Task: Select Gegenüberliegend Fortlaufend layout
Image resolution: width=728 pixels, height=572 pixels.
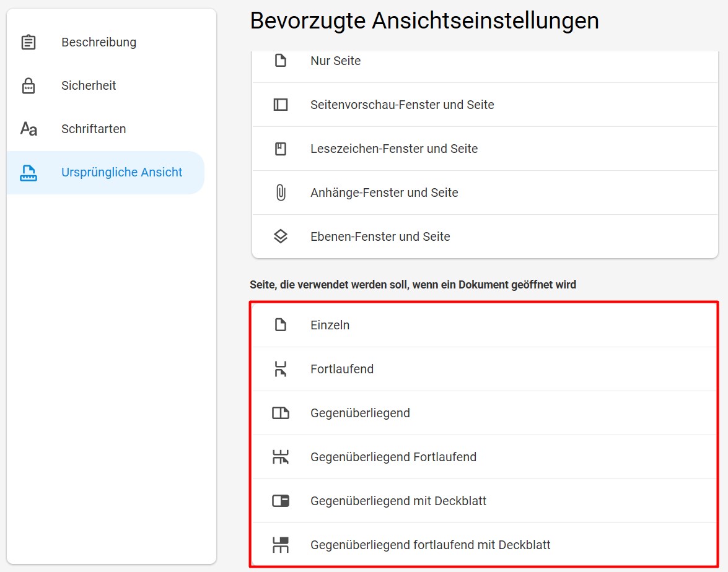Action: (x=485, y=457)
